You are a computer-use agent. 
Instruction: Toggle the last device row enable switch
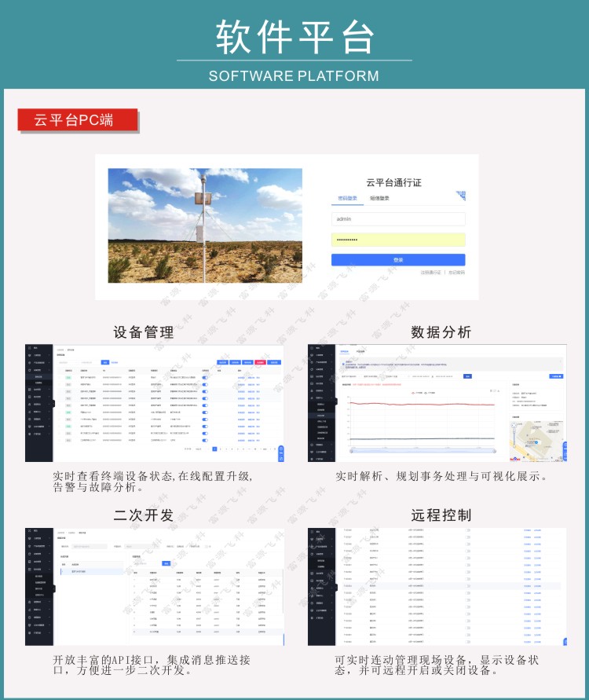pos(205,440)
